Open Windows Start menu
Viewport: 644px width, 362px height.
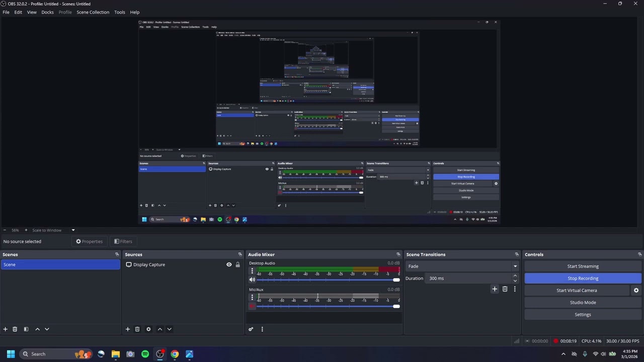(x=11, y=354)
